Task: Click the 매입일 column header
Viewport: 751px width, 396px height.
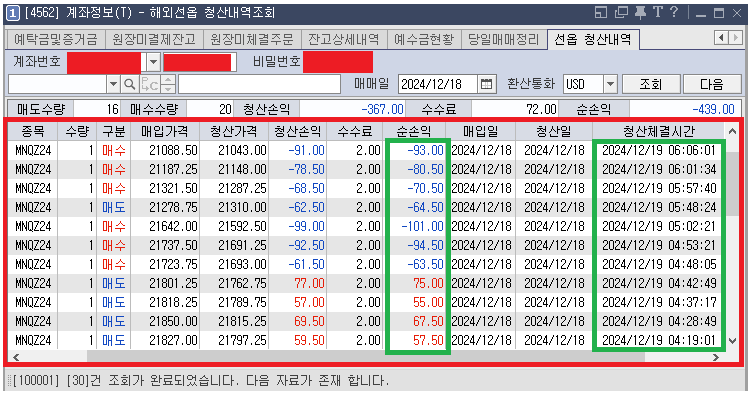Action: (x=480, y=131)
